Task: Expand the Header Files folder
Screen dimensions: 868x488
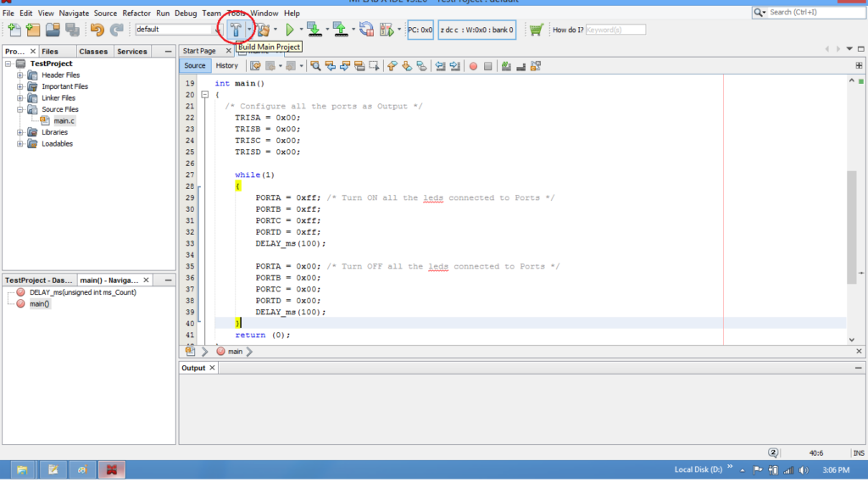Action: 20,75
